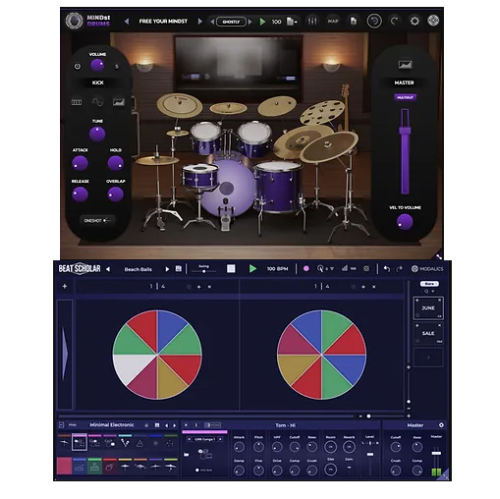500x499 pixels.
Task: Play the MINDst Drums groove
Action: [x=262, y=22]
